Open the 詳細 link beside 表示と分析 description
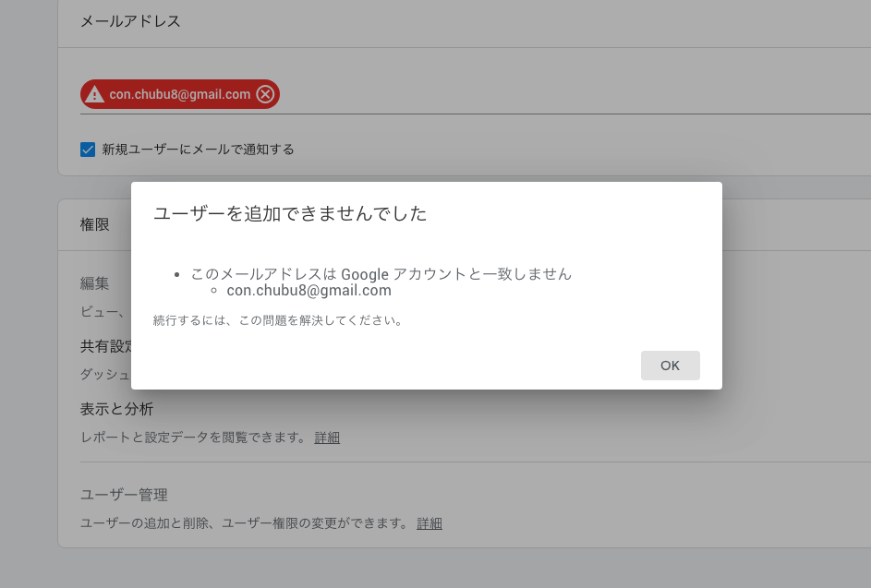 coord(327,438)
